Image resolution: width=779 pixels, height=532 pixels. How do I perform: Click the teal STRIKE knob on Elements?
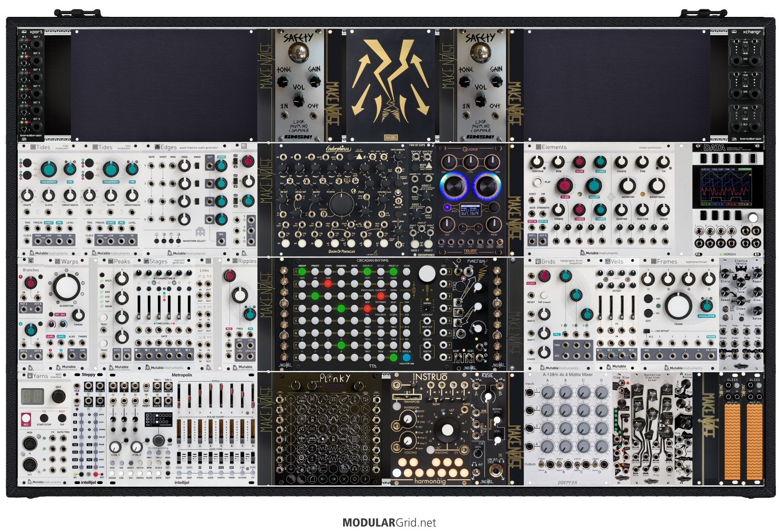click(601, 162)
